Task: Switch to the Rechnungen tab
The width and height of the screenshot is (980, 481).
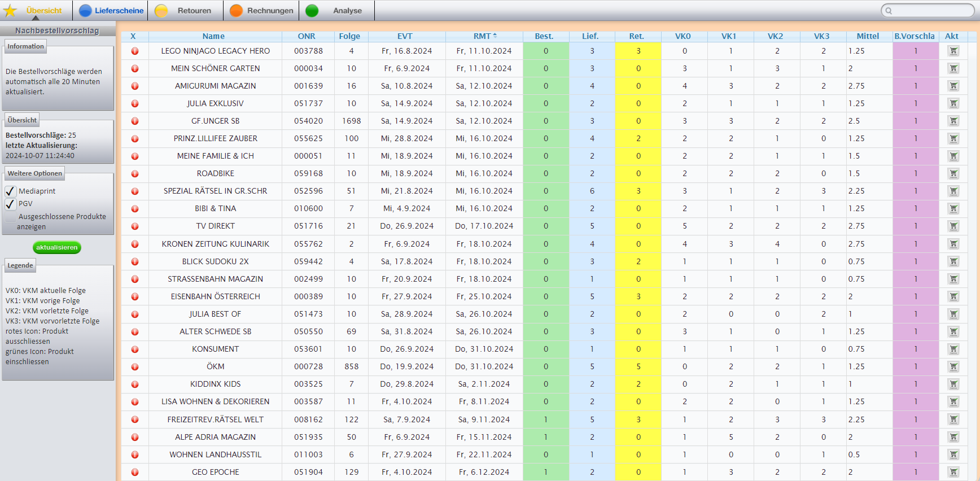Action: point(262,11)
